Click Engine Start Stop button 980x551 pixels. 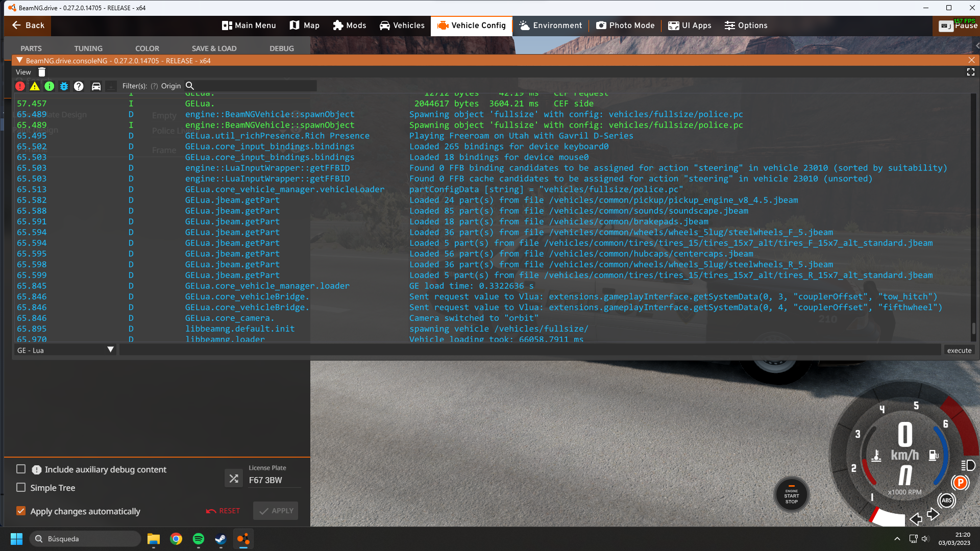click(x=791, y=495)
